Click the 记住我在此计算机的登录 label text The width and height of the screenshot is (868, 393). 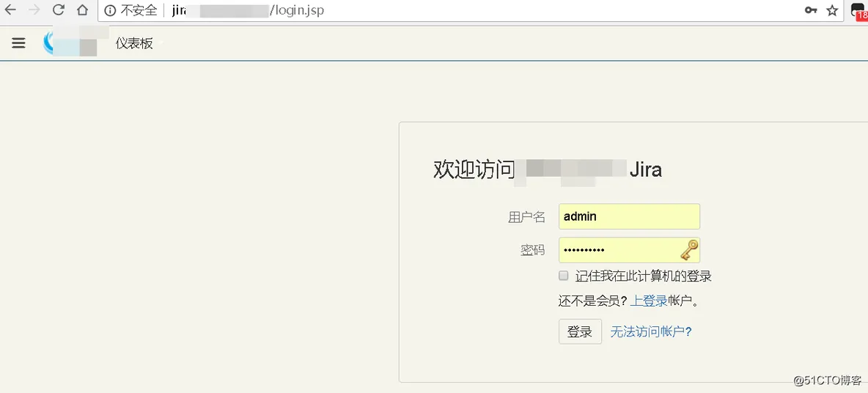click(x=643, y=276)
